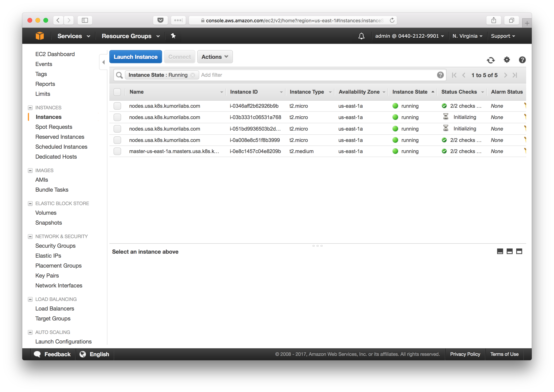
Task: Open the notifications bell icon
Action: coord(361,36)
